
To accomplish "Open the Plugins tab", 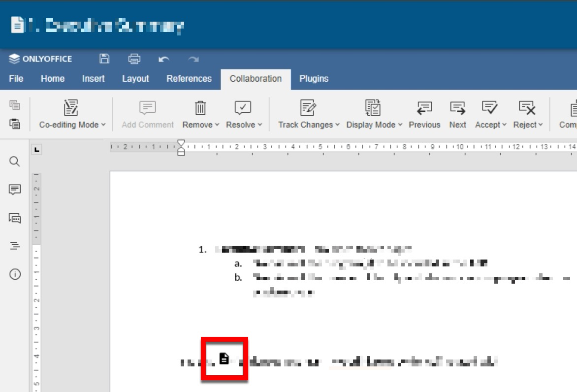I will point(314,79).
